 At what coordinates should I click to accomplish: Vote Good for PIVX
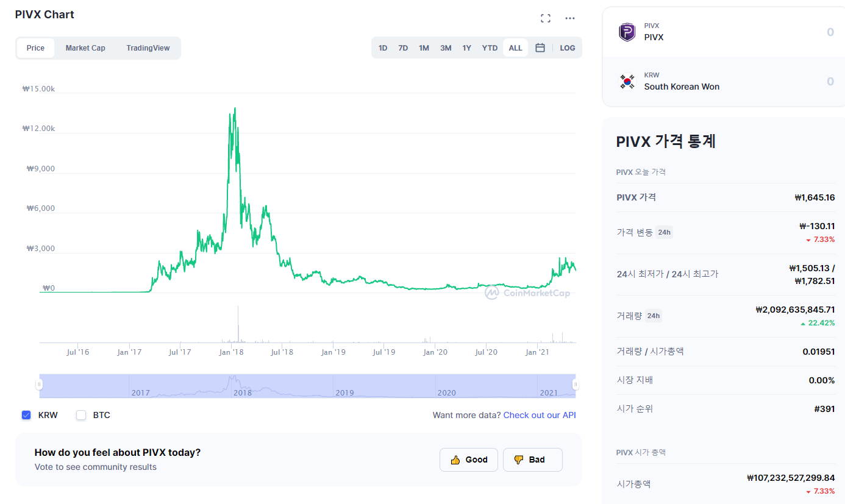(x=469, y=460)
